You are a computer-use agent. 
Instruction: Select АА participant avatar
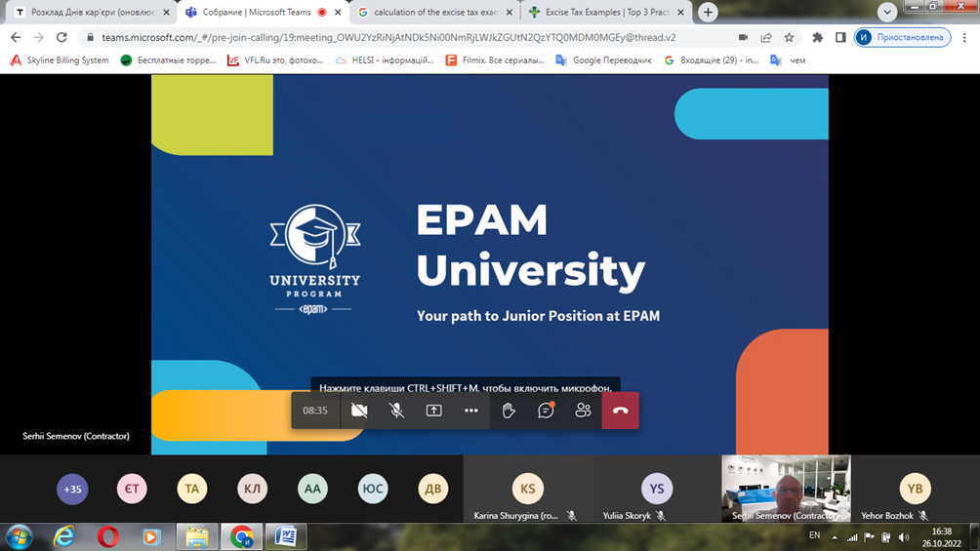(x=312, y=489)
